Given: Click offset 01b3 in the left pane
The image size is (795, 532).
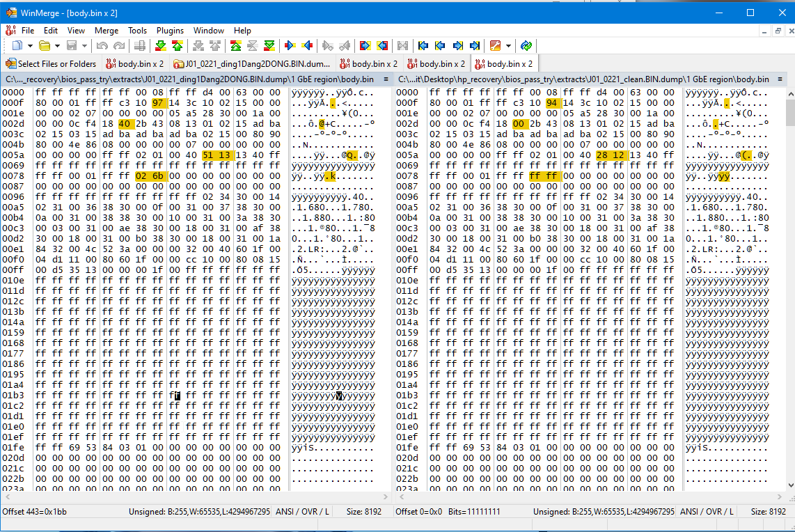Looking at the screenshot, I should tap(13, 395).
